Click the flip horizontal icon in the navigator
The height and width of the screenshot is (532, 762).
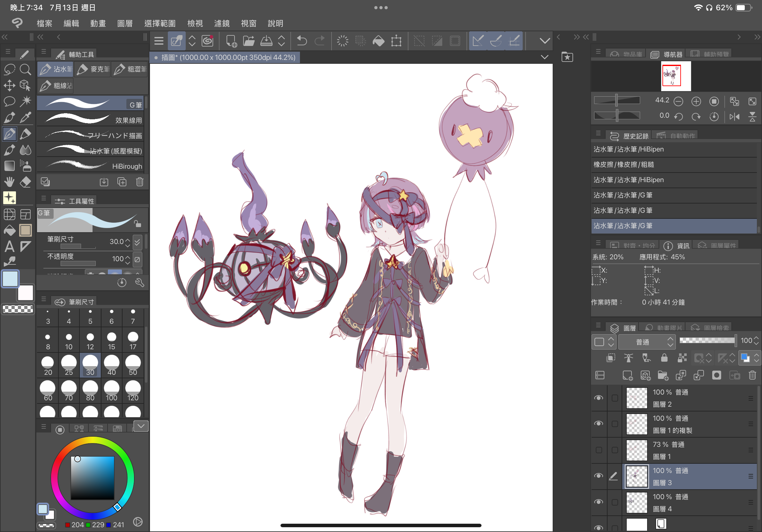(735, 117)
